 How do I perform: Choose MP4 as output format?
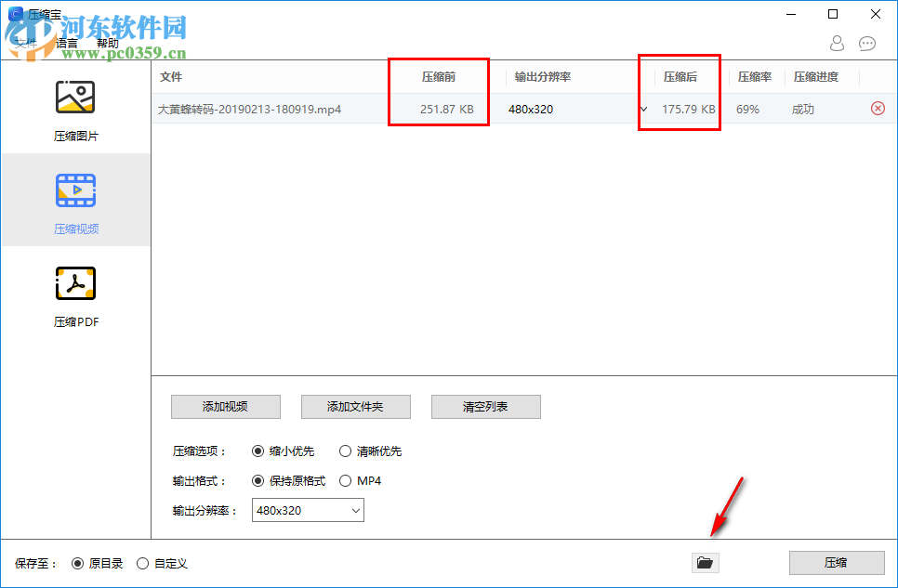(344, 481)
